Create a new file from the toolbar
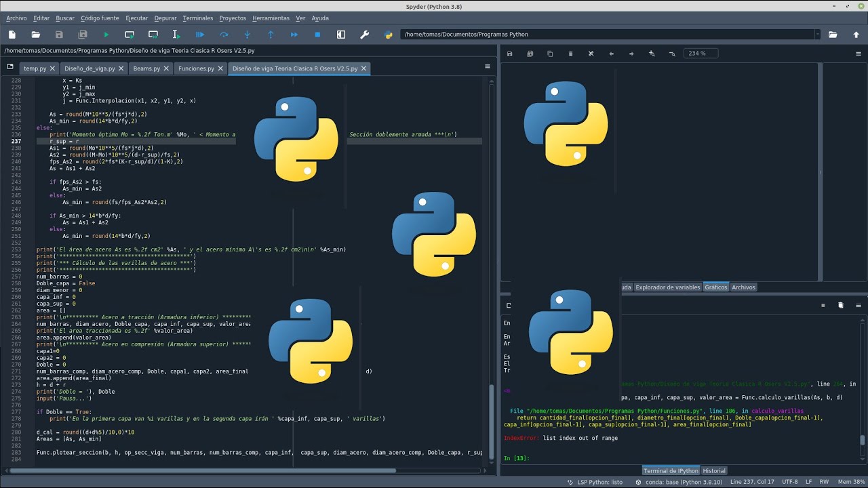 coord(12,35)
